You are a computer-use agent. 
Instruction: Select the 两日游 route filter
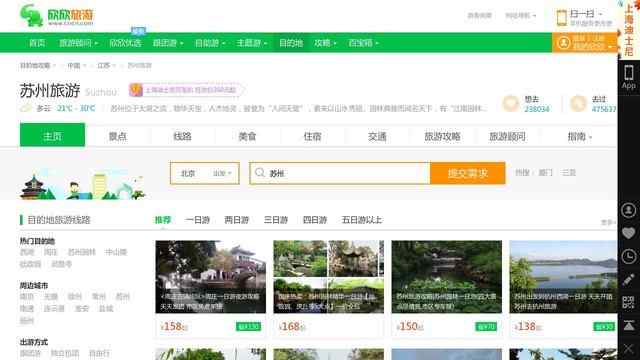click(x=237, y=220)
